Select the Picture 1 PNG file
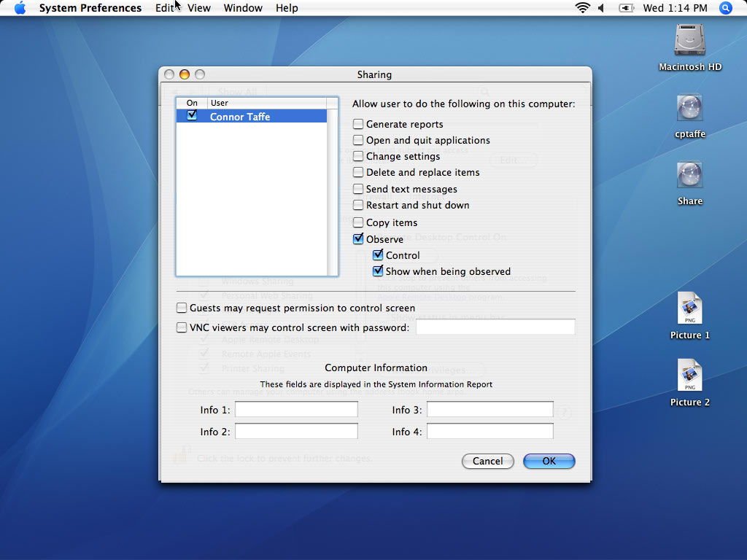Screen dimensions: 747x560 689,308
